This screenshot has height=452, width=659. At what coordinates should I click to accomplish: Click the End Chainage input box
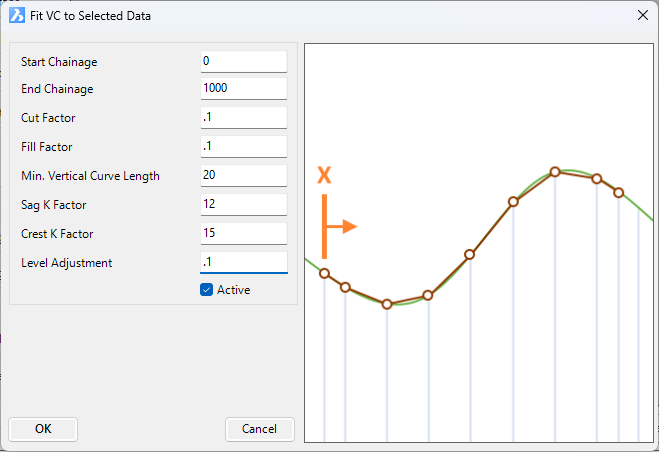(x=244, y=88)
